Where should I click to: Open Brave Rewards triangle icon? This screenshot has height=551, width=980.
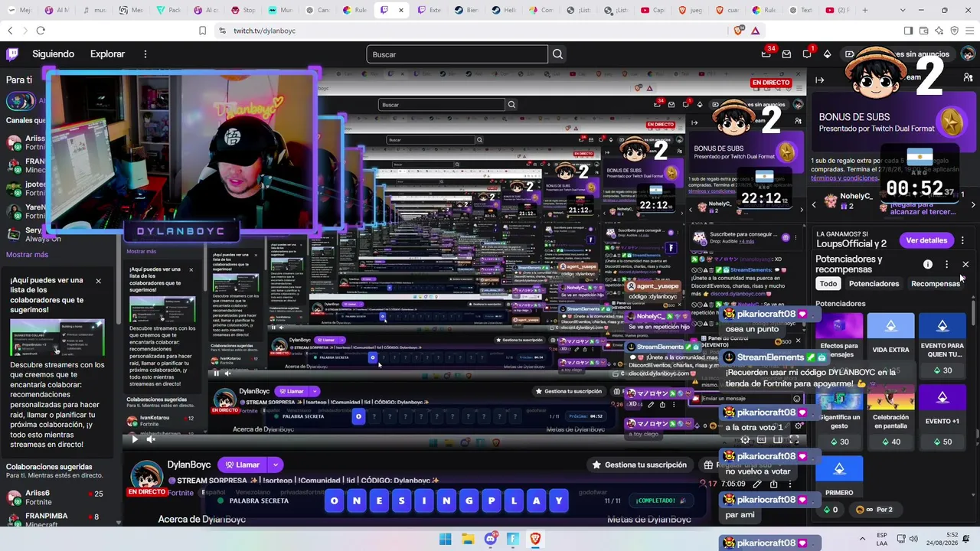[x=756, y=31]
